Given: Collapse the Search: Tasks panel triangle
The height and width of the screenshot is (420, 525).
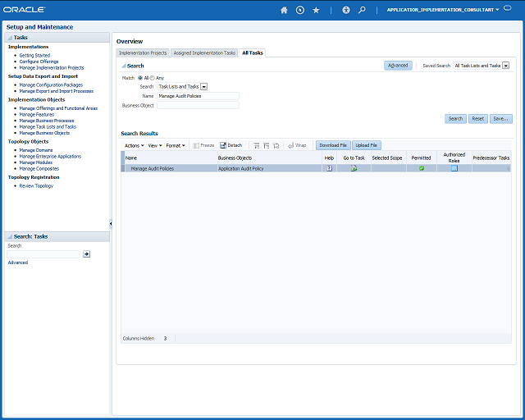Looking at the screenshot, I should (x=10, y=237).
